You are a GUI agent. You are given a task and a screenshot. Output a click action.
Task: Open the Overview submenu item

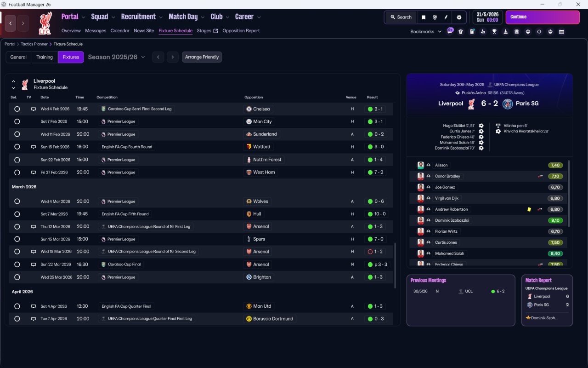(x=71, y=31)
